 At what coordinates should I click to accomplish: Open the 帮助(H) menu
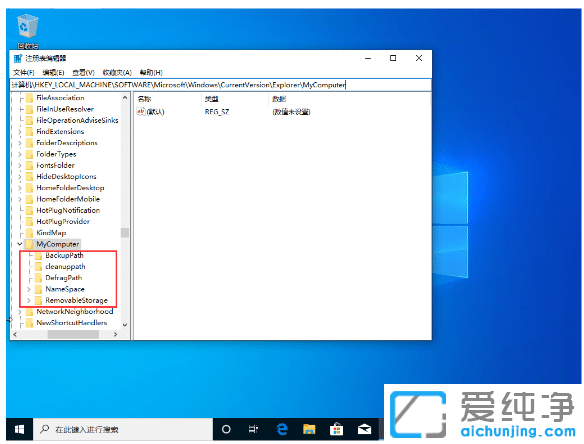click(x=151, y=72)
